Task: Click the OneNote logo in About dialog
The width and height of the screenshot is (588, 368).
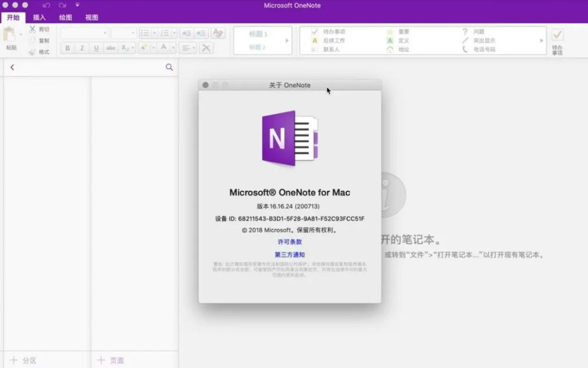Action: (x=290, y=138)
